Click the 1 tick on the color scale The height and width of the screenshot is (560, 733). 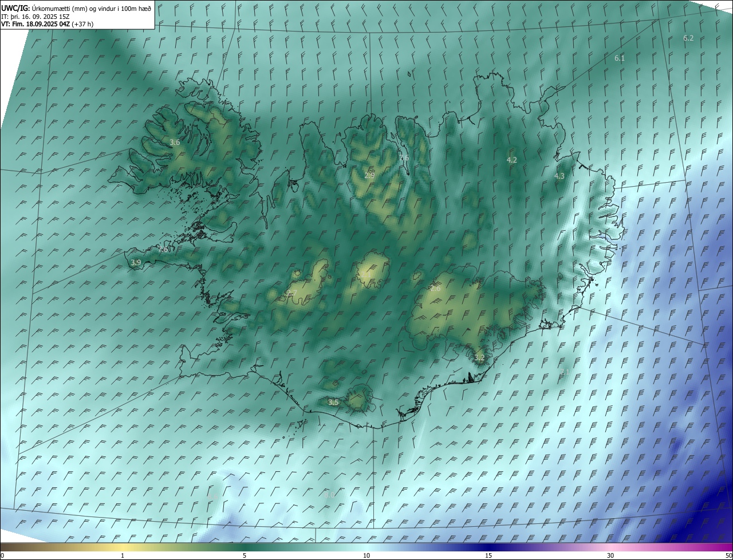[x=123, y=555]
